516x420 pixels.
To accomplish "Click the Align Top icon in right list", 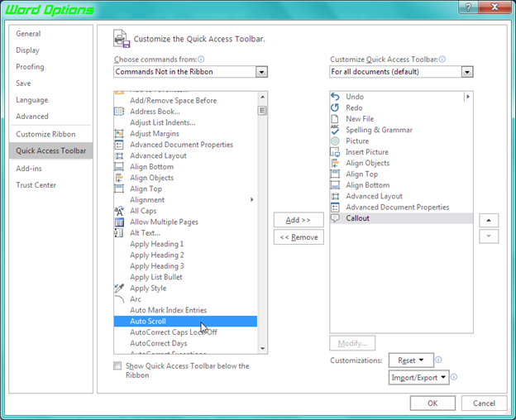I will click(x=335, y=174).
